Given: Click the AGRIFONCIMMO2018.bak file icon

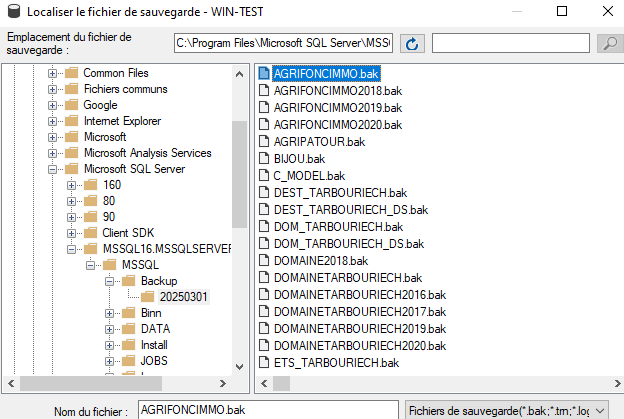Looking at the screenshot, I should pyautogui.click(x=264, y=90).
